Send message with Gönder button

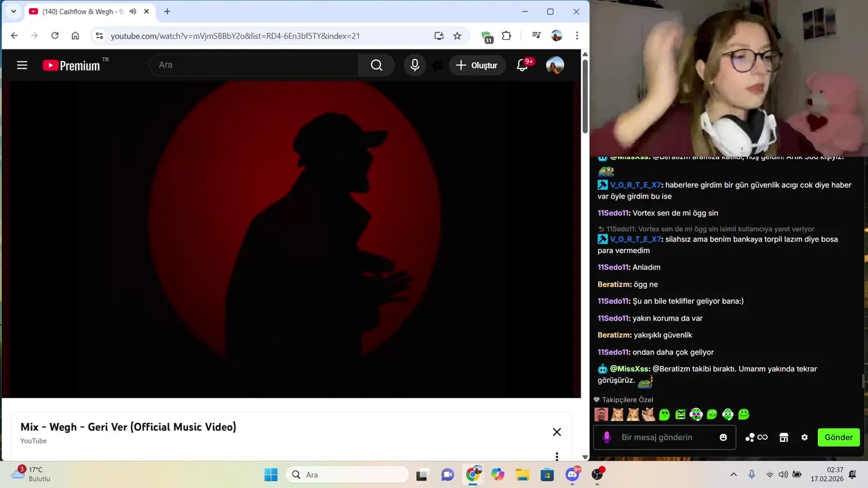[x=839, y=437]
